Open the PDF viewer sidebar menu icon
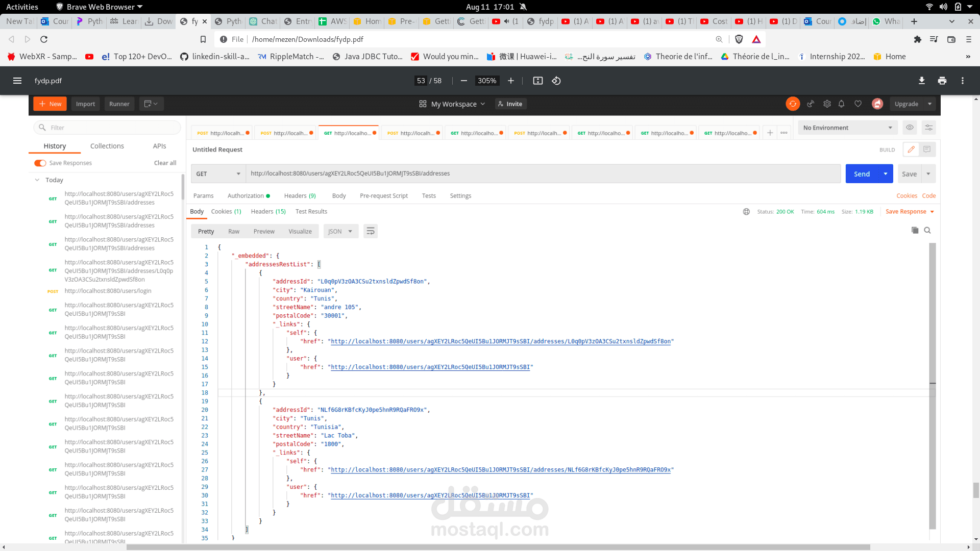980x551 pixels. tap(17, 81)
